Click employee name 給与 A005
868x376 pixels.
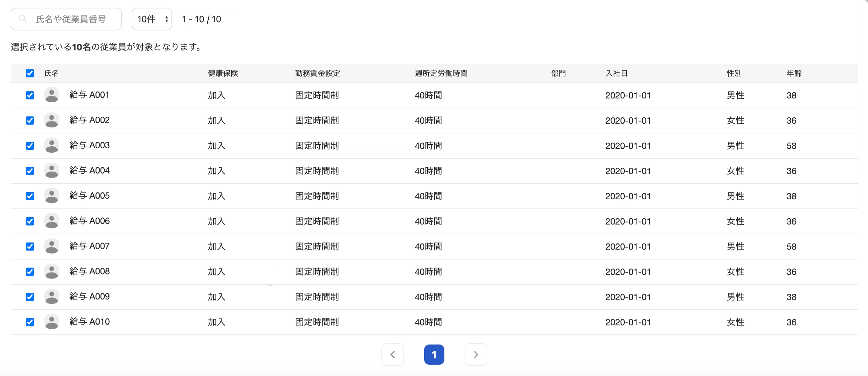pos(89,196)
